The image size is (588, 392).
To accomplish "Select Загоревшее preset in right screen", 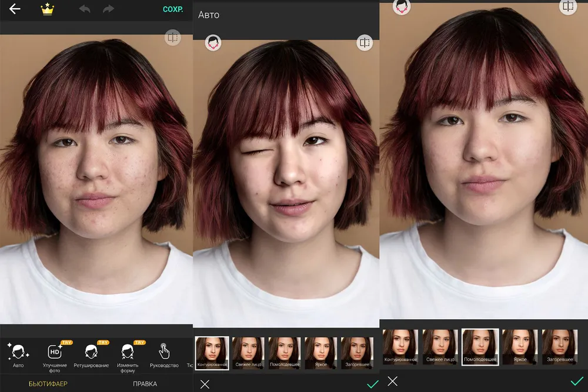I will click(x=560, y=347).
